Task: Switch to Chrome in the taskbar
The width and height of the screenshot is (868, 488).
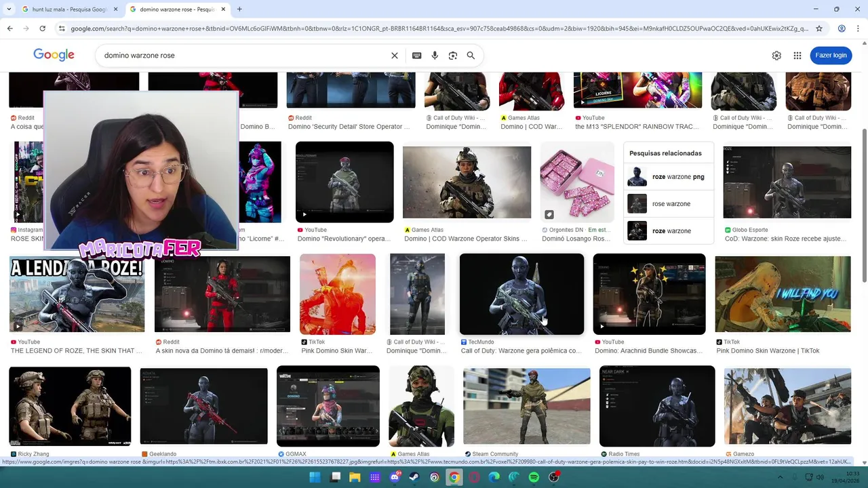Action: (454, 477)
